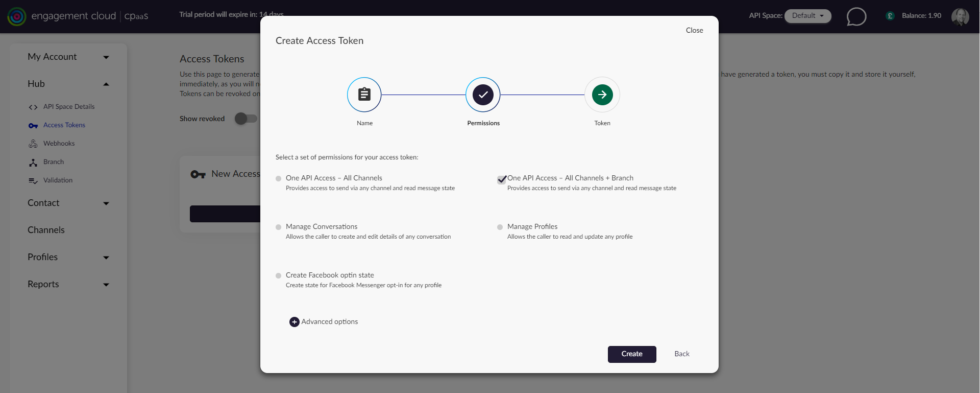The image size is (980, 393).
Task: Click the Profiles menu label
Action: coord(42,257)
